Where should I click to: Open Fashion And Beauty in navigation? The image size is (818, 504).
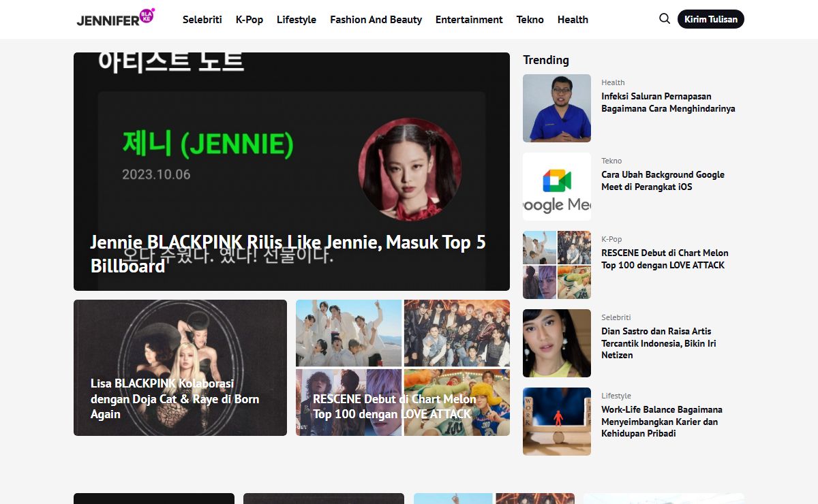click(376, 20)
